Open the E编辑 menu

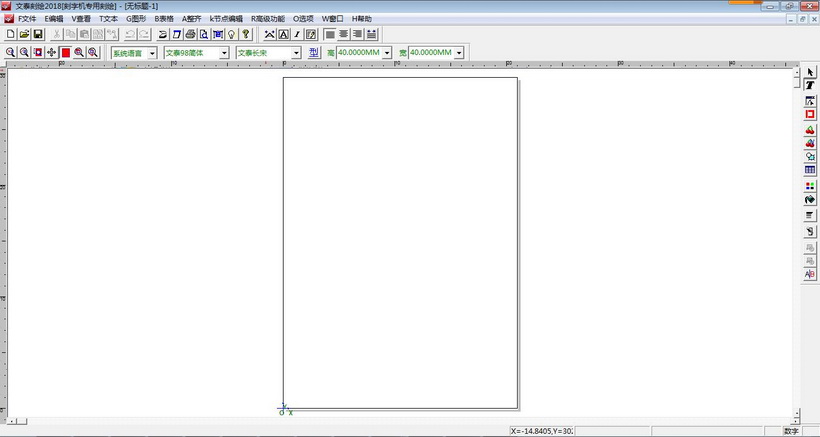click(x=54, y=19)
